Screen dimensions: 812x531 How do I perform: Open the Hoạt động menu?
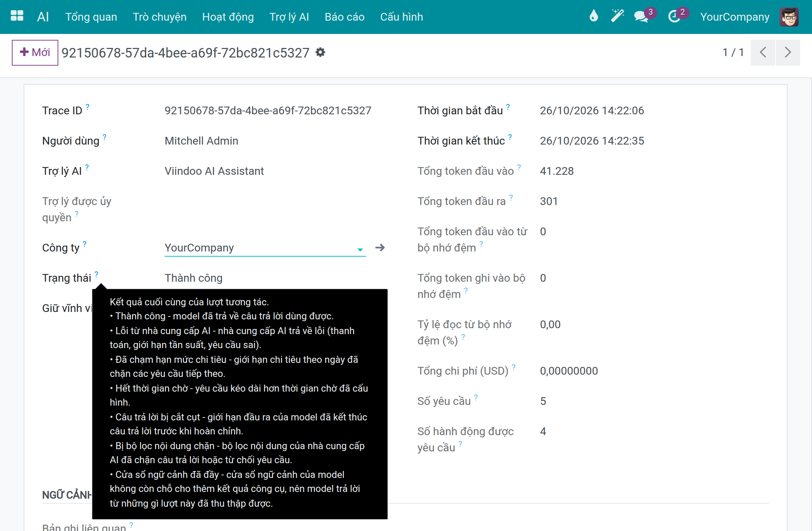pyautogui.click(x=228, y=17)
